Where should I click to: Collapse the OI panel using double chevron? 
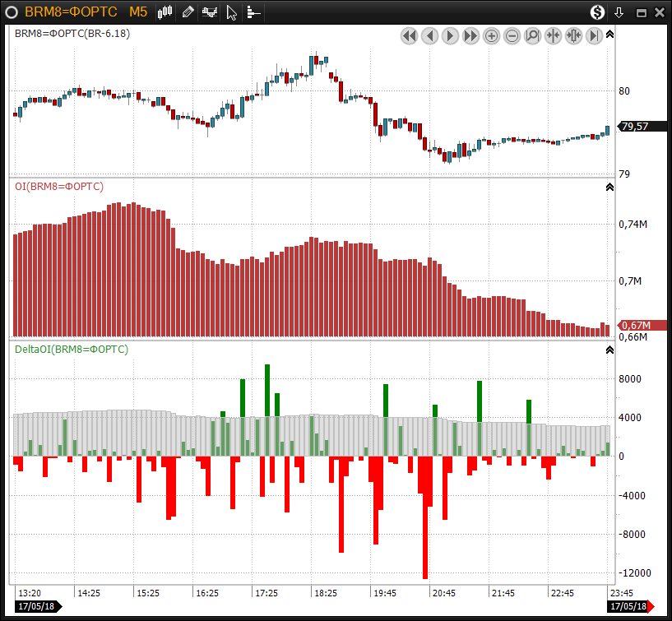point(609,187)
